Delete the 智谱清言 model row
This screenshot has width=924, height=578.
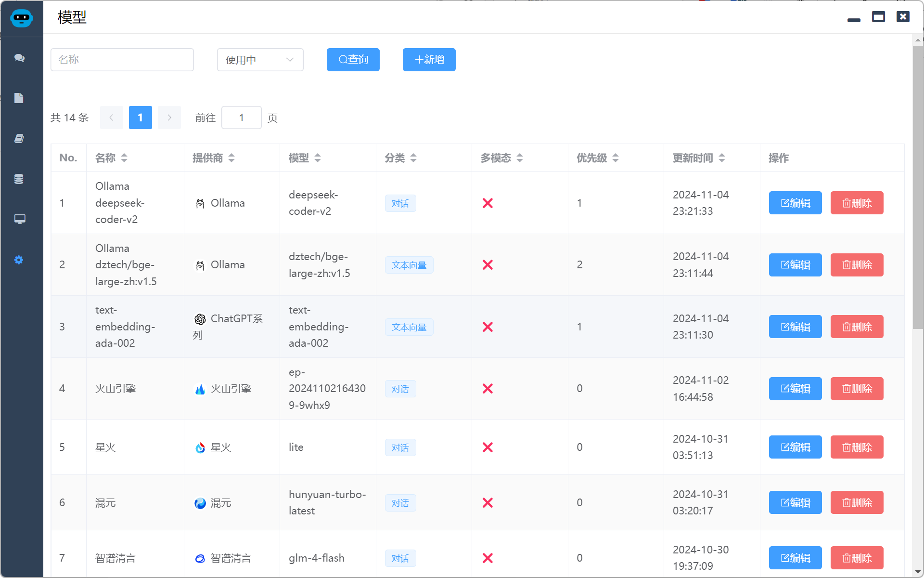point(857,558)
